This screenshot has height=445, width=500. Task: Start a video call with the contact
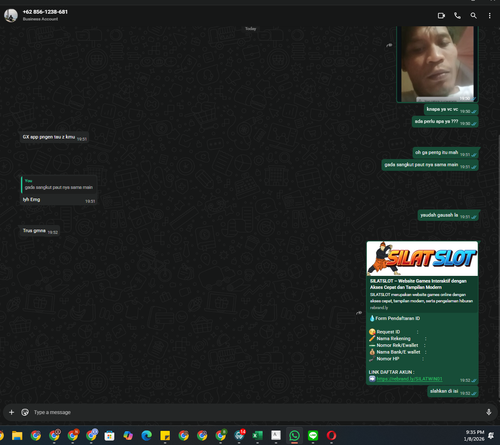(441, 16)
